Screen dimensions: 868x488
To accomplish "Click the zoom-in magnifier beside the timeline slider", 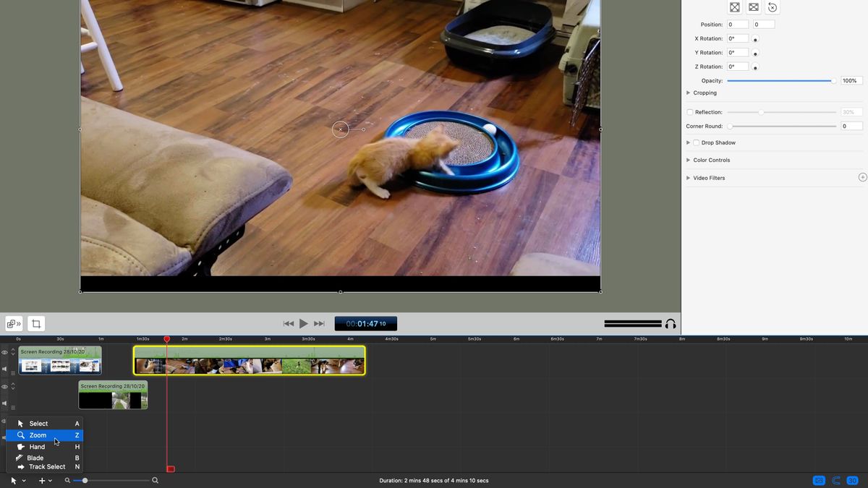I will click(x=155, y=479).
